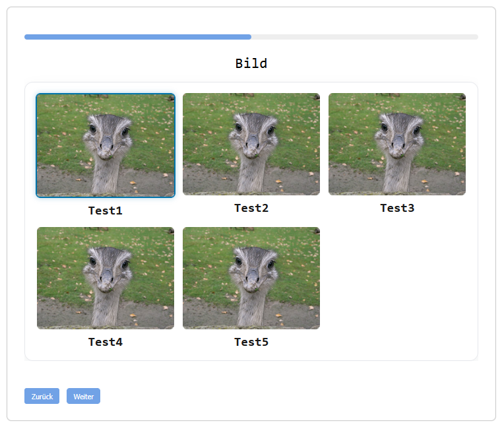Select the "Test3" caption under image

[x=397, y=208]
